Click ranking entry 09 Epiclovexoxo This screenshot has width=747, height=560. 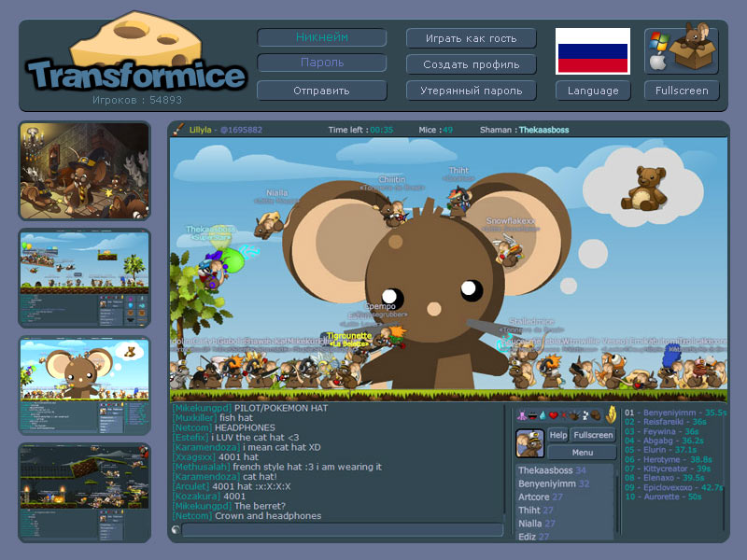tap(674, 487)
